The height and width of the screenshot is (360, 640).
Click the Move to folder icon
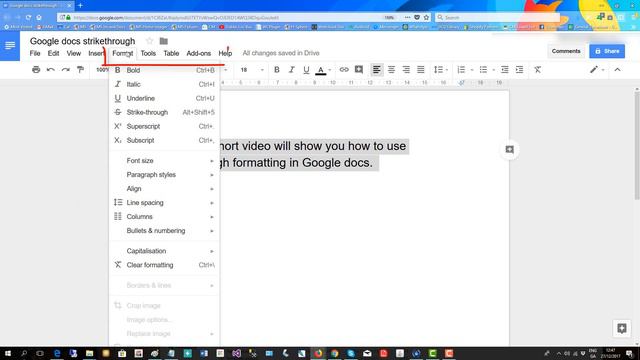[x=164, y=41]
